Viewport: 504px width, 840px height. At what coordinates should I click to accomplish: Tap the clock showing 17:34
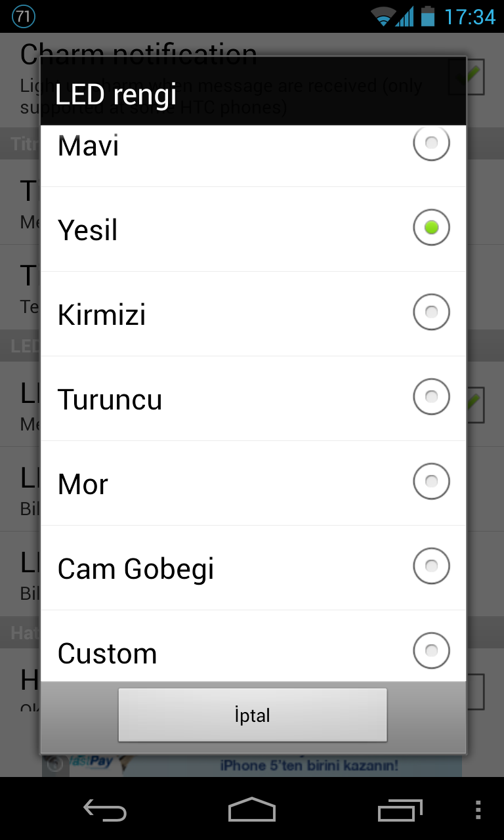[x=470, y=16]
